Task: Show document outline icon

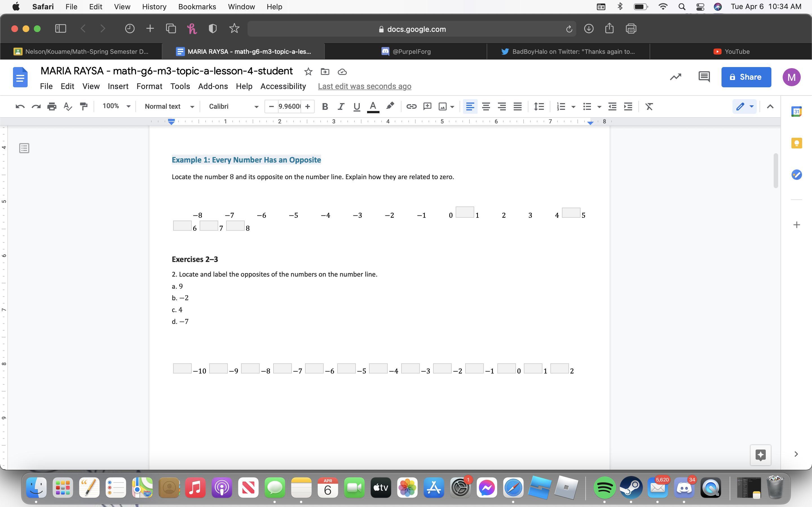Action: [x=24, y=148]
